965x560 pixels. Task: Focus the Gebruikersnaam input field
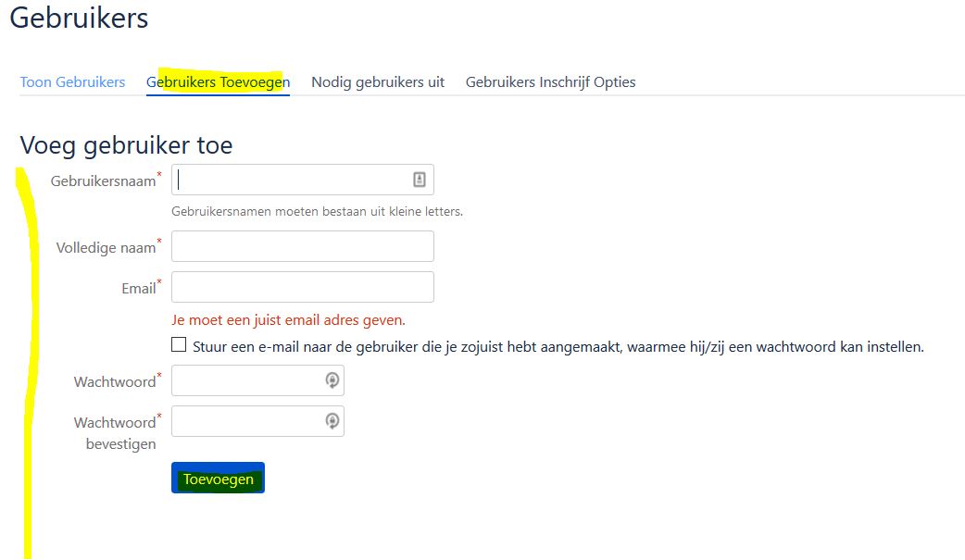click(x=302, y=180)
